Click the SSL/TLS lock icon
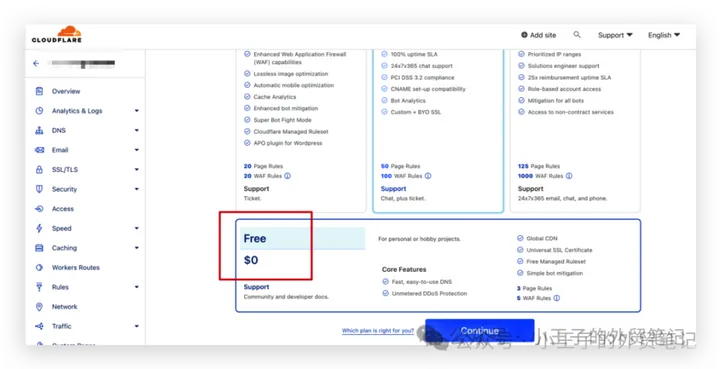 (x=39, y=169)
